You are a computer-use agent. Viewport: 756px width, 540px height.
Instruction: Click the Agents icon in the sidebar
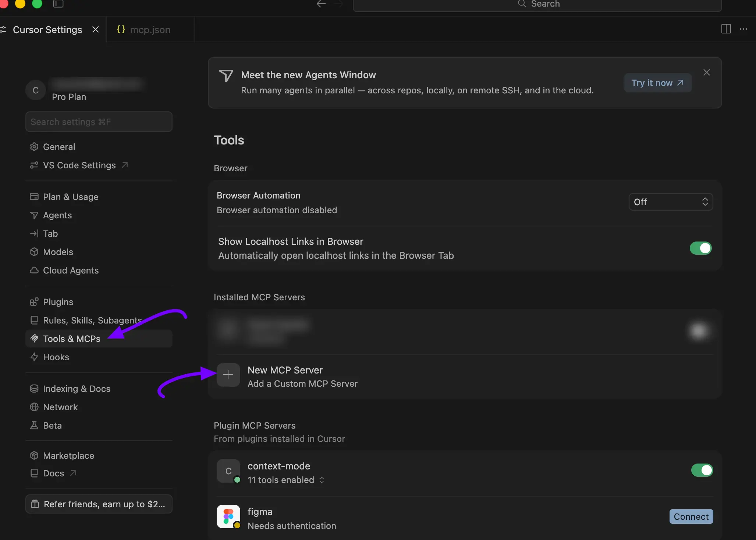click(34, 215)
